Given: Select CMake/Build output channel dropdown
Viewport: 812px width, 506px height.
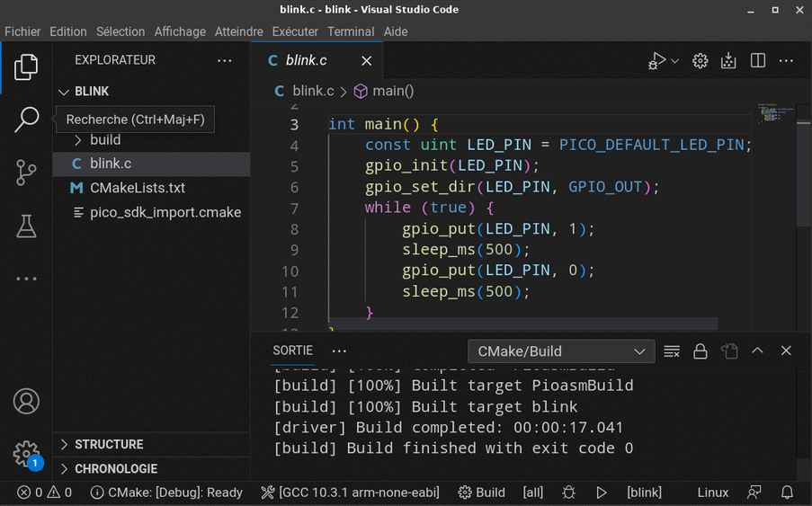Looking at the screenshot, I should (x=561, y=351).
